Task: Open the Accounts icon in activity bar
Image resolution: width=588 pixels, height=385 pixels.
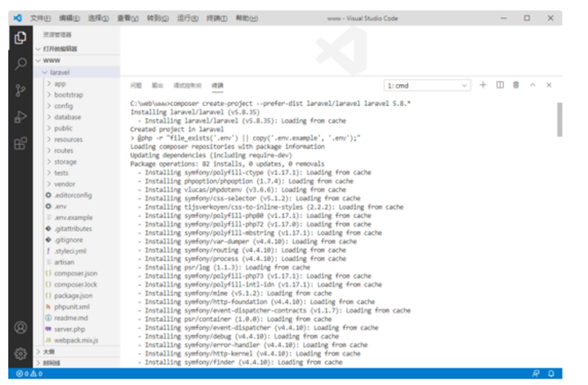Action: point(20,328)
